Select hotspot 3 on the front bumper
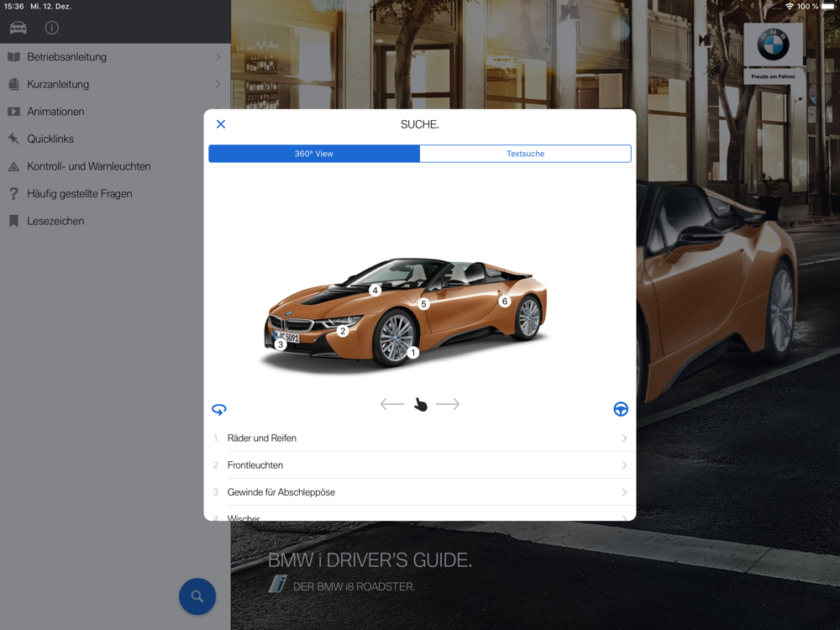This screenshot has width=840, height=630. click(x=281, y=344)
